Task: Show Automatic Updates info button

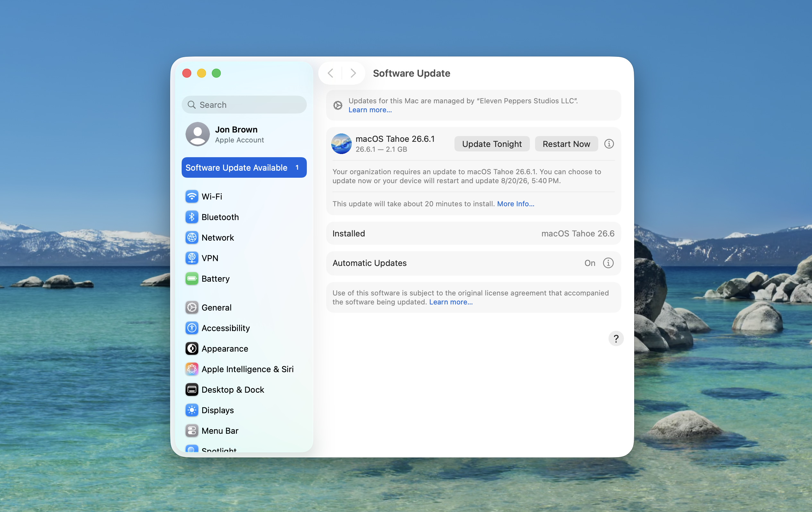Action: (x=608, y=263)
